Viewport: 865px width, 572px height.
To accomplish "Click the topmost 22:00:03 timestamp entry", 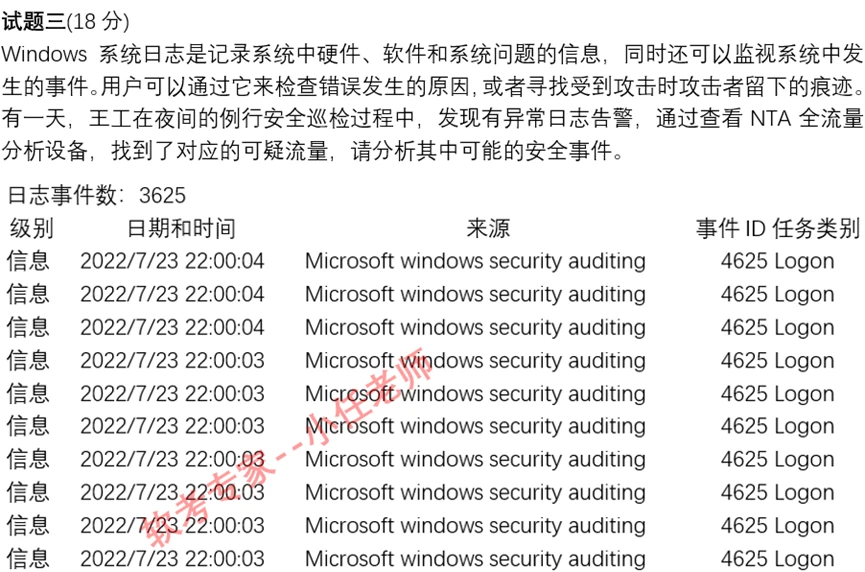I will click(225, 360).
